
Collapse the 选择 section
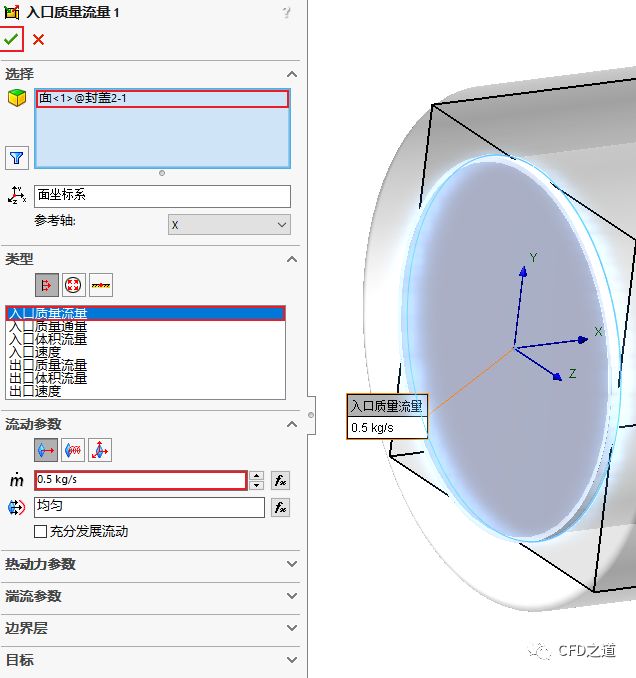coord(292,74)
